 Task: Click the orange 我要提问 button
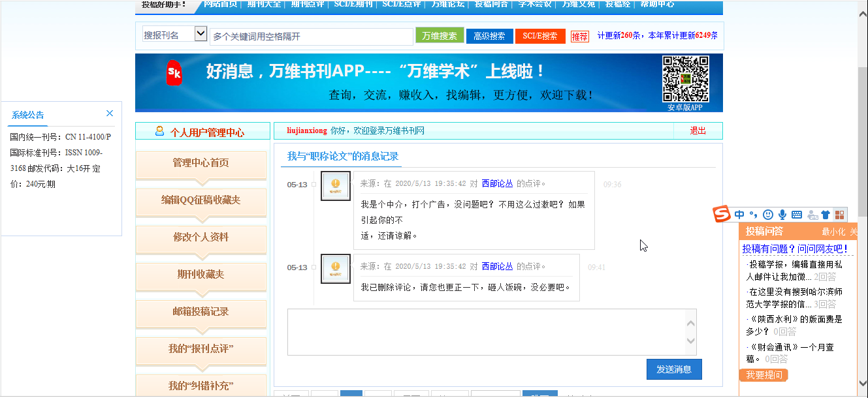pyautogui.click(x=764, y=375)
